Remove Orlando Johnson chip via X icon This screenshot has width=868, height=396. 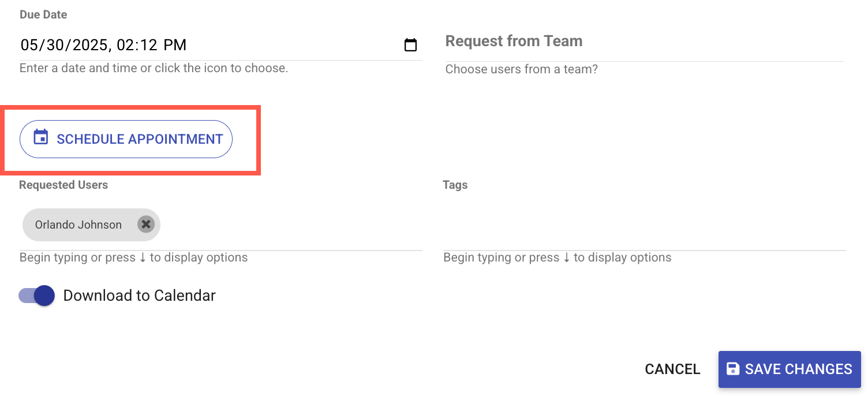[x=146, y=225]
